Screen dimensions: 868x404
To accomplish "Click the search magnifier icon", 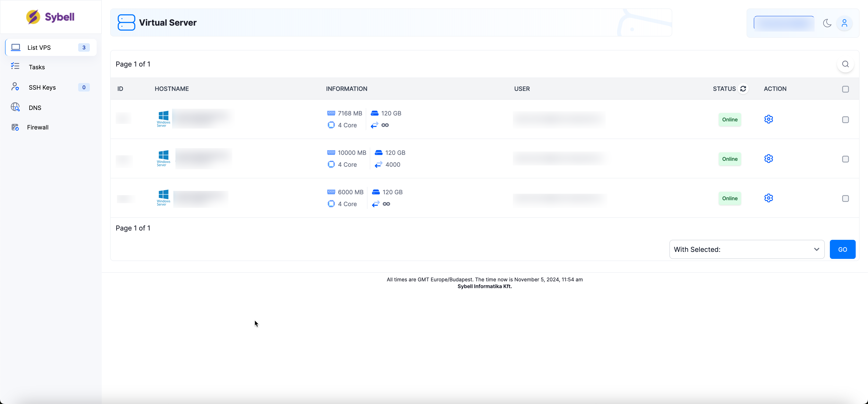I will coord(845,64).
